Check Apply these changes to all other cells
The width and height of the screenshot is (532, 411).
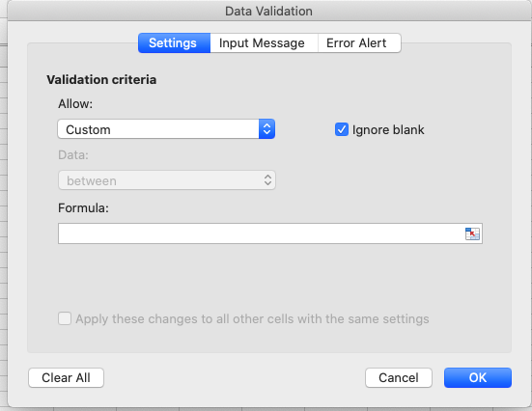[65, 318]
